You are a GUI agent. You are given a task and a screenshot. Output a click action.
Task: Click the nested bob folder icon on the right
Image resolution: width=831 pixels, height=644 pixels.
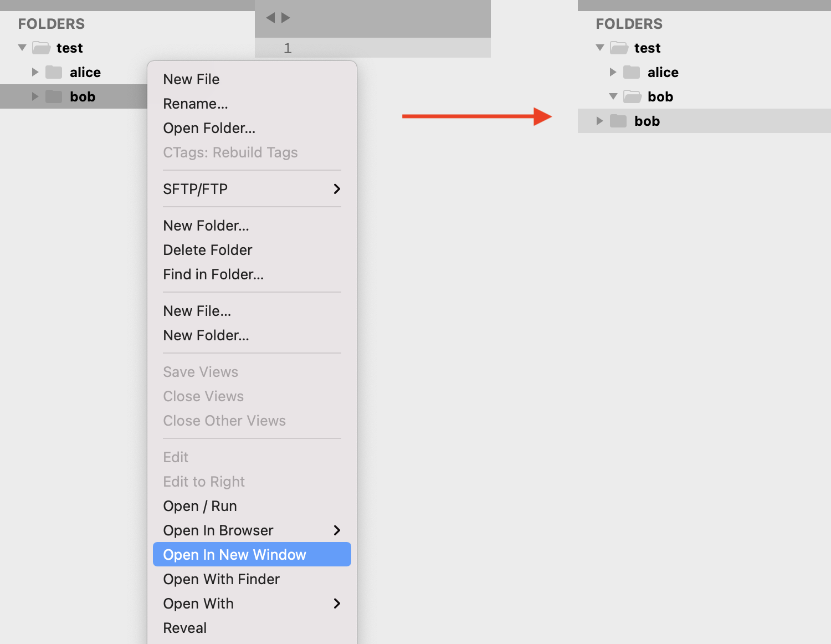(x=617, y=121)
